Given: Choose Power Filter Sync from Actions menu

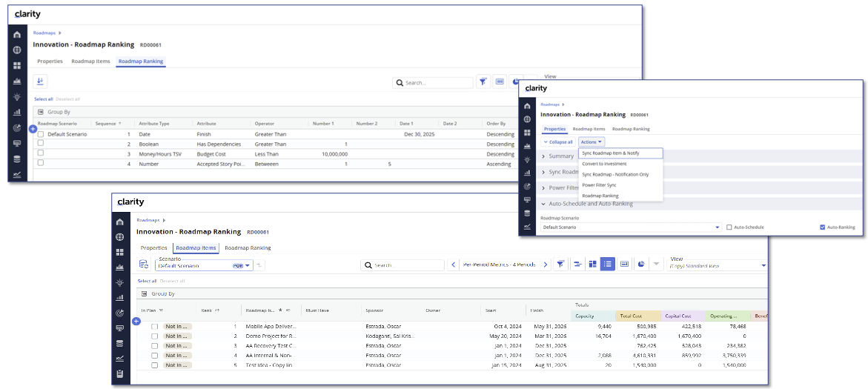Looking at the screenshot, I should 599,184.
